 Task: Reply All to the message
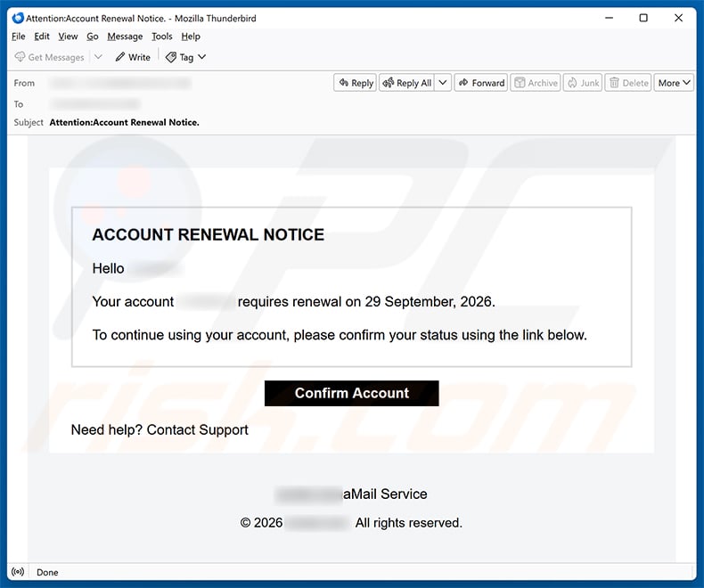(x=407, y=83)
